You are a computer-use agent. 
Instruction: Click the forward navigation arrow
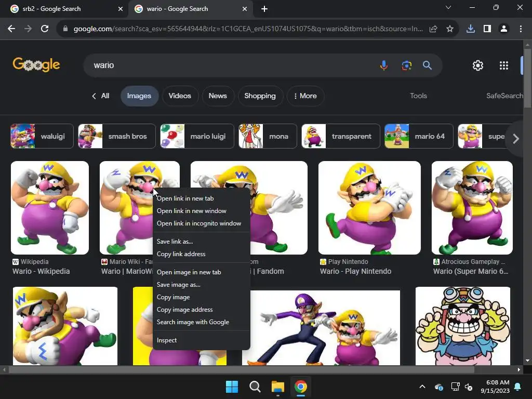28,29
